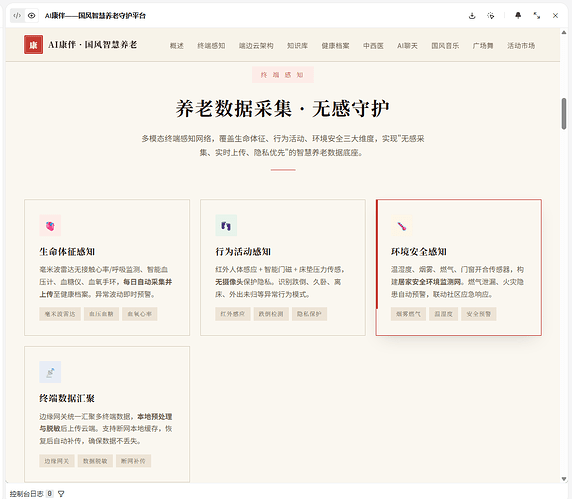This screenshot has height=499, width=572.
Task: Open the 控制台日志 console log
Action: [26, 494]
